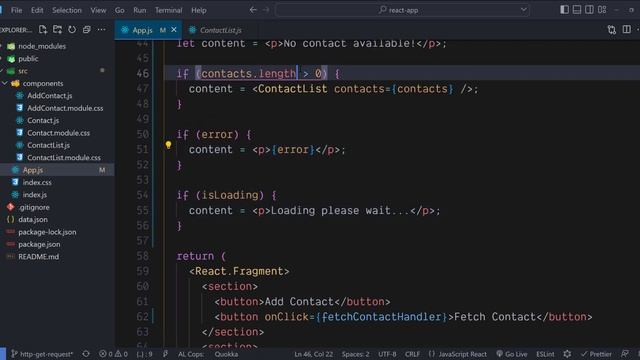This screenshot has width=640, height=360.
Task: Change indentation via Spaces: 2
Action: 356,354
